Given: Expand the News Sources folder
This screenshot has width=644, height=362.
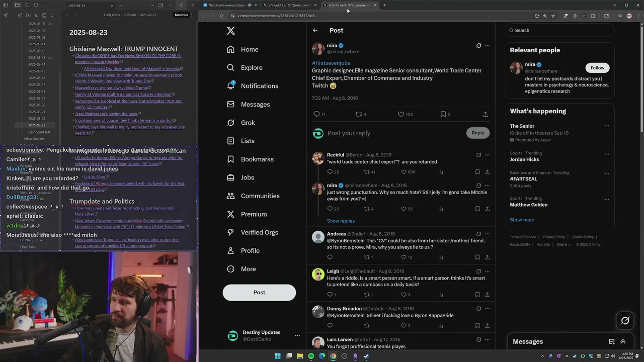Looking at the screenshot, I should pyautogui.click(x=34, y=139).
